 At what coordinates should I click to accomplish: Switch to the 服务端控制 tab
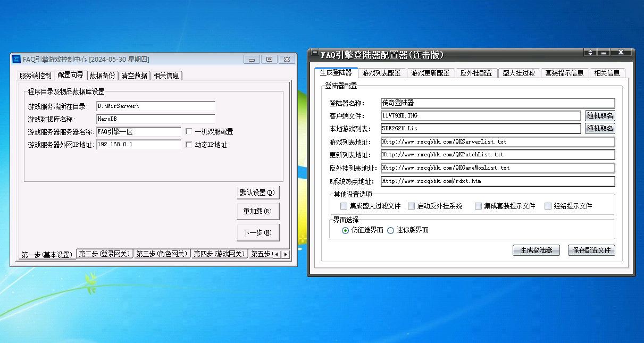35,76
